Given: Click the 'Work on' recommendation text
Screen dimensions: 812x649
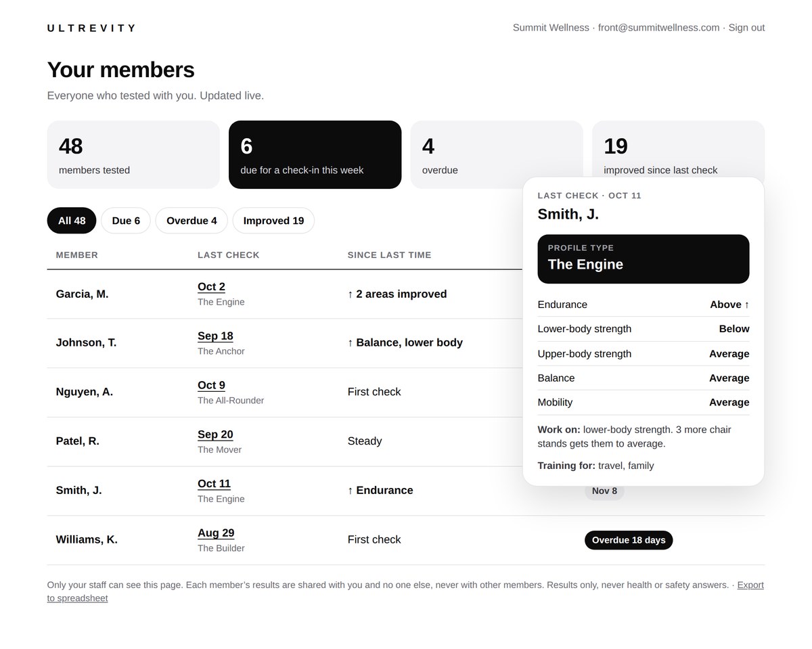Looking at the screenshot, I should [635, 437].
